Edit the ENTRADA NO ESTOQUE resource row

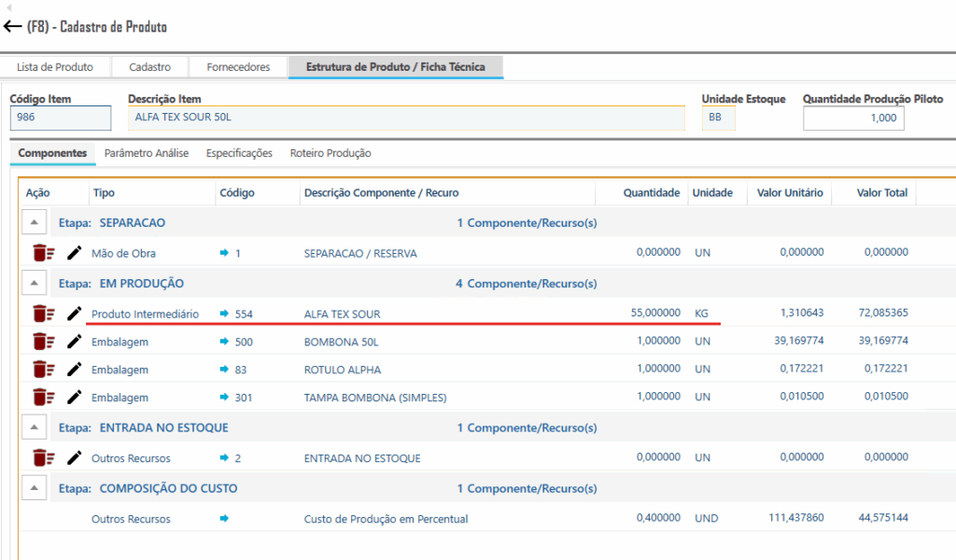tap(75, 458)
